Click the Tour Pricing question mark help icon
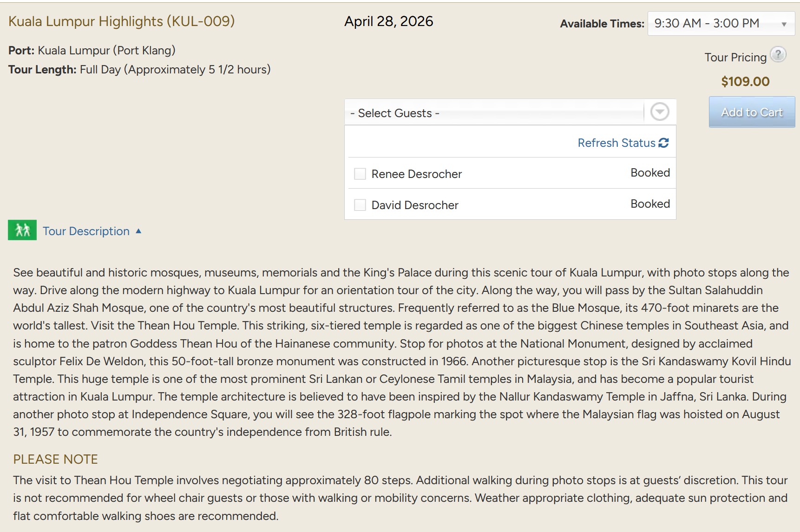The width and height of the screenshot is (800, 532). tap(778, 54)
